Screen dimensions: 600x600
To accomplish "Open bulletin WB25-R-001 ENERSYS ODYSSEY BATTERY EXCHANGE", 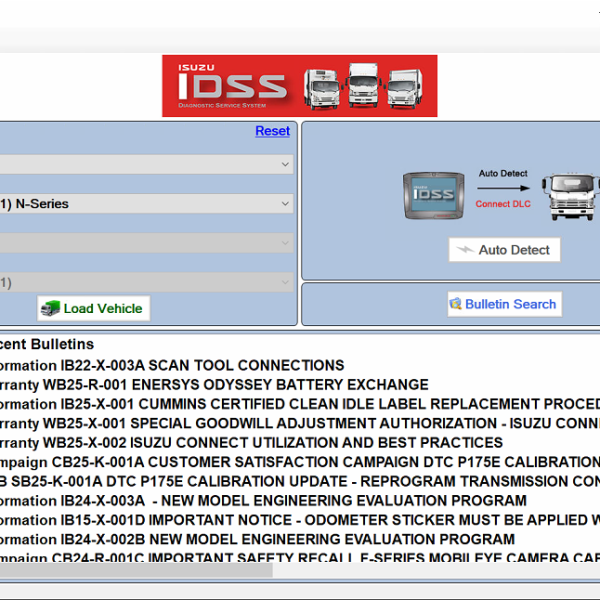I will pyautogui.click(x=214, y=385).
